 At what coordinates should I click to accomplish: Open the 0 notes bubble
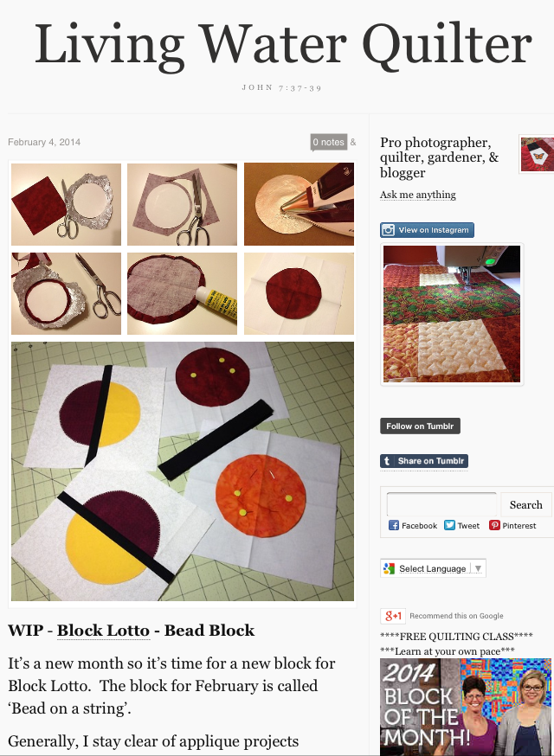[329, 142]
